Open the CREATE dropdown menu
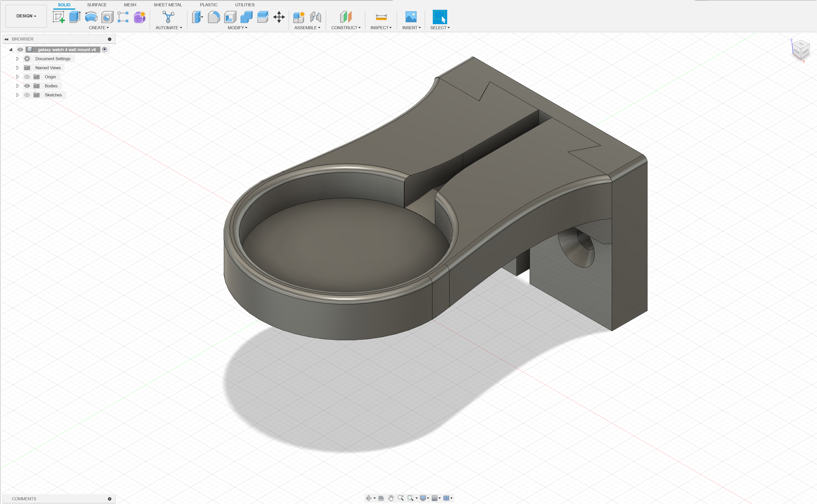Screen dimensions: 817x504 pyautogui.click(x=99, y=28)
